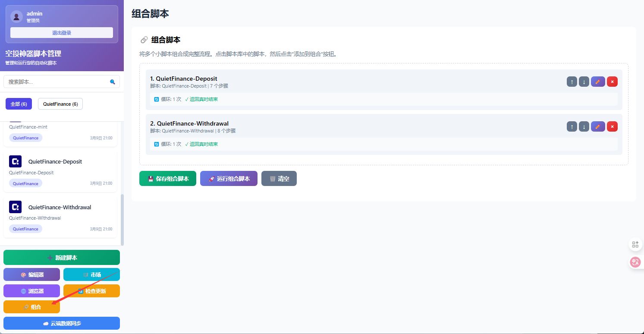Select QuietFinance-Withdrawal script in the library

[60, 208]
